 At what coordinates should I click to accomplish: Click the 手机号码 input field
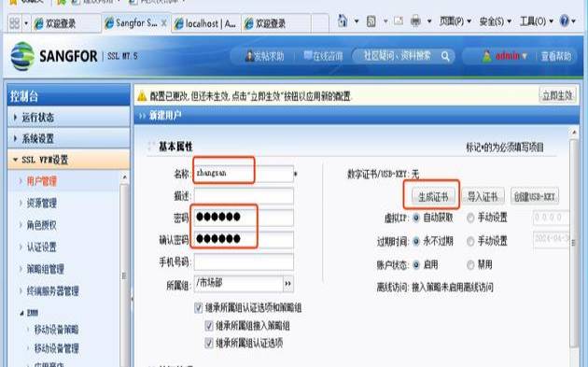[244, 261]
